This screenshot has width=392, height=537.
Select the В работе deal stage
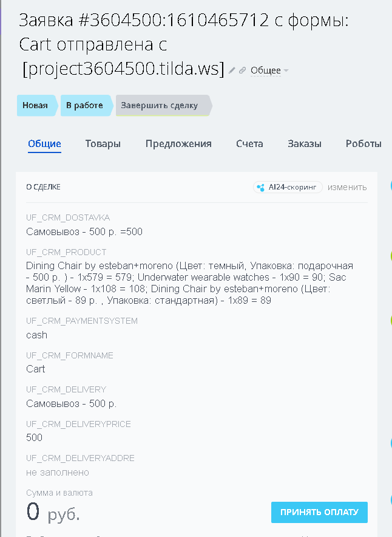pos(86,106)
